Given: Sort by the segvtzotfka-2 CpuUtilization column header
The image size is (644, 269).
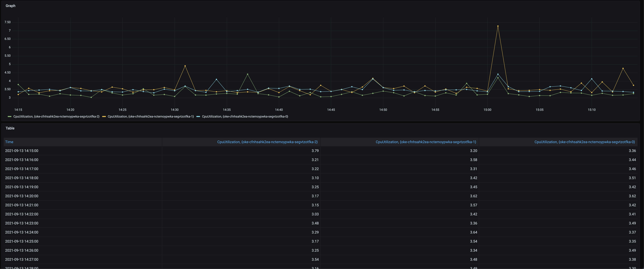Looking at the screenshot, I should point(267,142).
